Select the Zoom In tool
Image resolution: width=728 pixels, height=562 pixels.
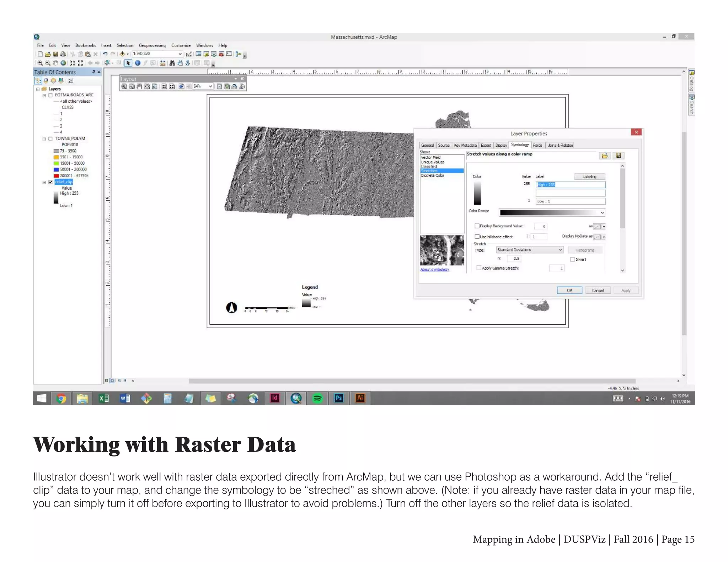coord(40,63)
